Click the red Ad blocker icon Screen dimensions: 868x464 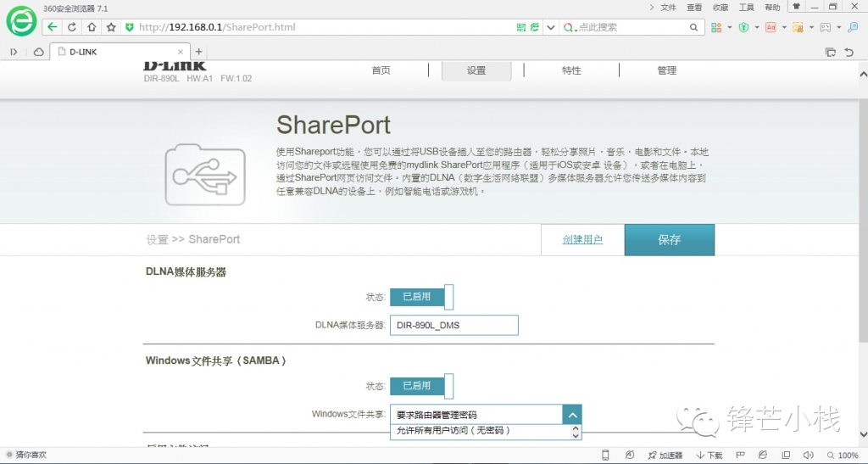point(771,27)
